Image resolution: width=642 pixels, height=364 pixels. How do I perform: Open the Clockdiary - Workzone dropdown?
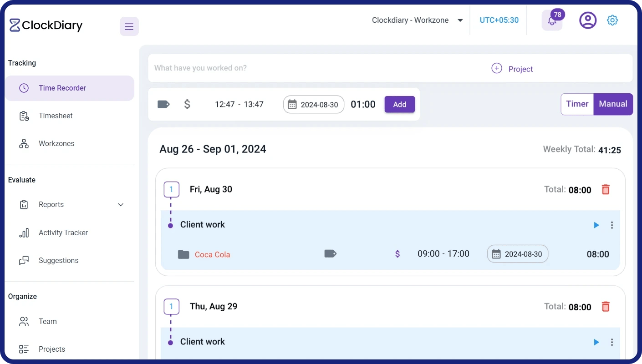[x=417, y=20]
